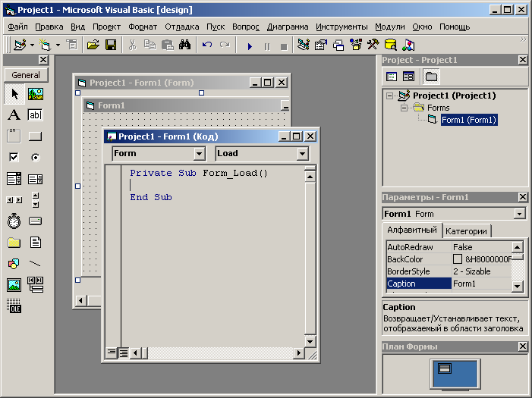Image resolution: width=532 pixels, height=398 pixels.
Task: Toggle Folders in Project explorer
Action: (431, 77)
